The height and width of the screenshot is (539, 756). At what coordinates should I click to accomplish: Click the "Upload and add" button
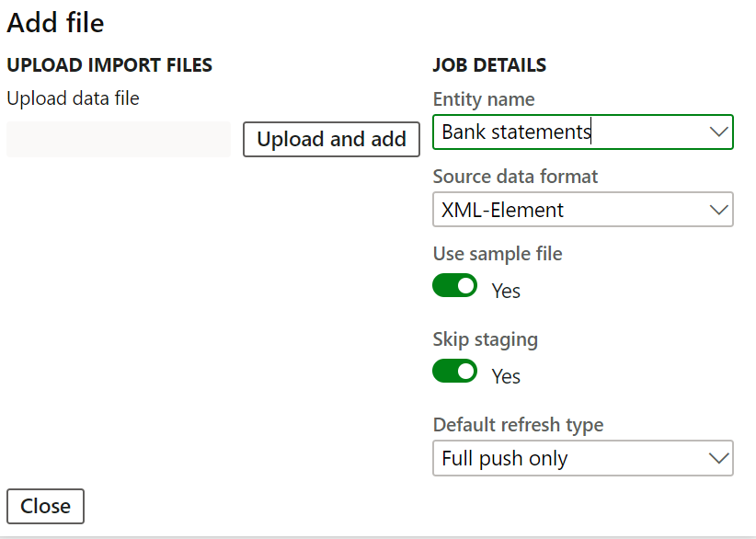(x=331, y=139)
